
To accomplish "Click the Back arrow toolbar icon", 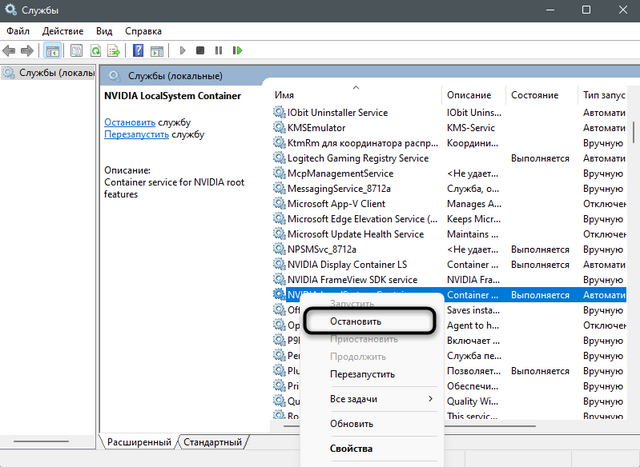I will coord(9,51).
